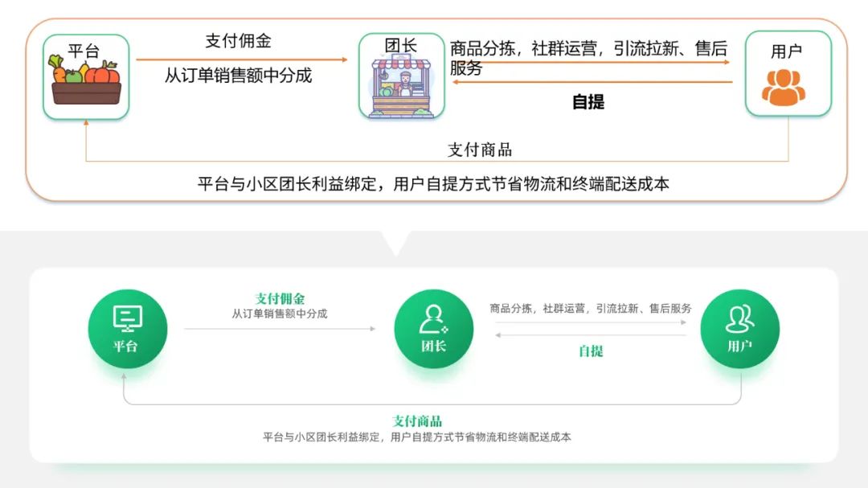Screen dimensions: 868x488
Task: Select the small gray '从订单销售额中分成' text
Action: [280, 314]
